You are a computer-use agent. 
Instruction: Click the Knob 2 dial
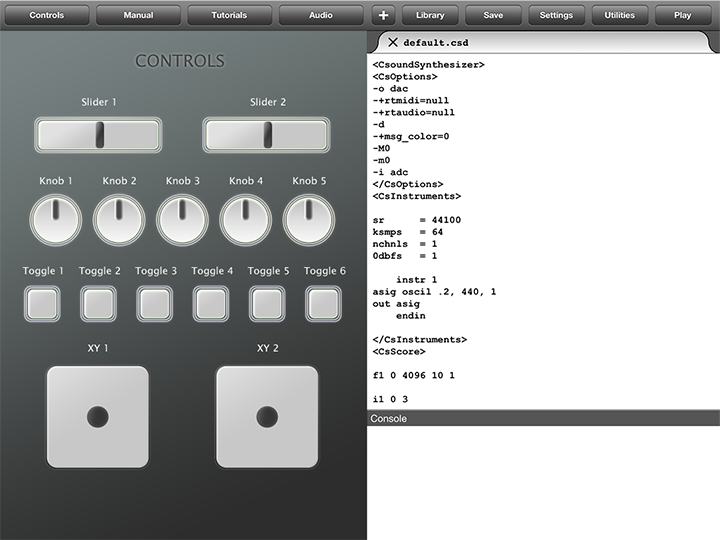pyautogui.click(x=119, y=220)
